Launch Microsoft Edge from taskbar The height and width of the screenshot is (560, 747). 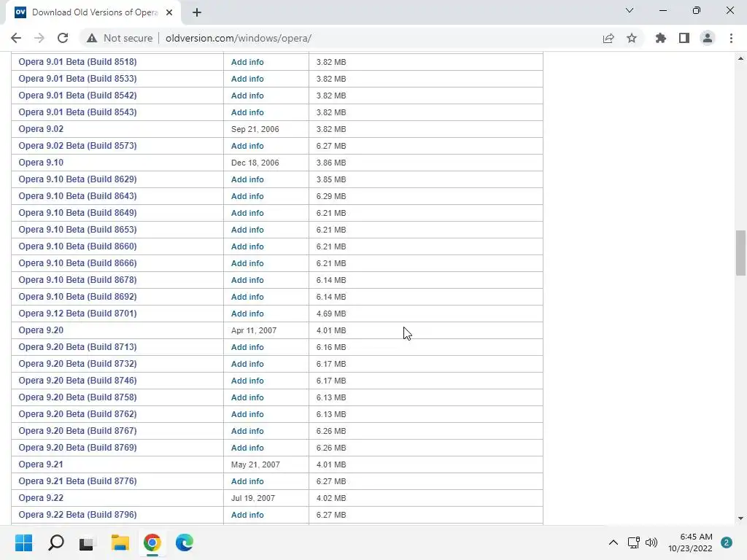(185, 542)
